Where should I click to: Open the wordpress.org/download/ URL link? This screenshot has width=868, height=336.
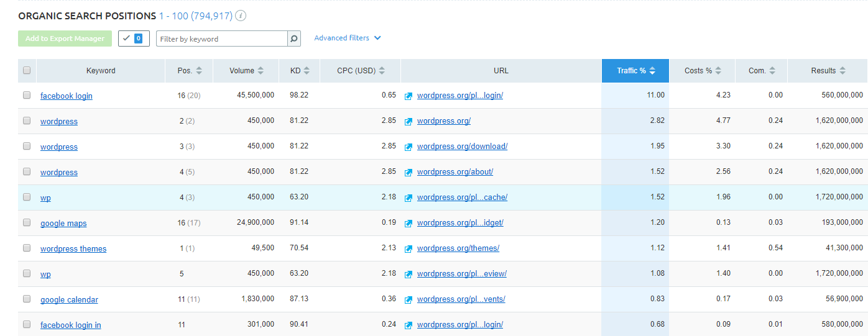coord(463,147)
